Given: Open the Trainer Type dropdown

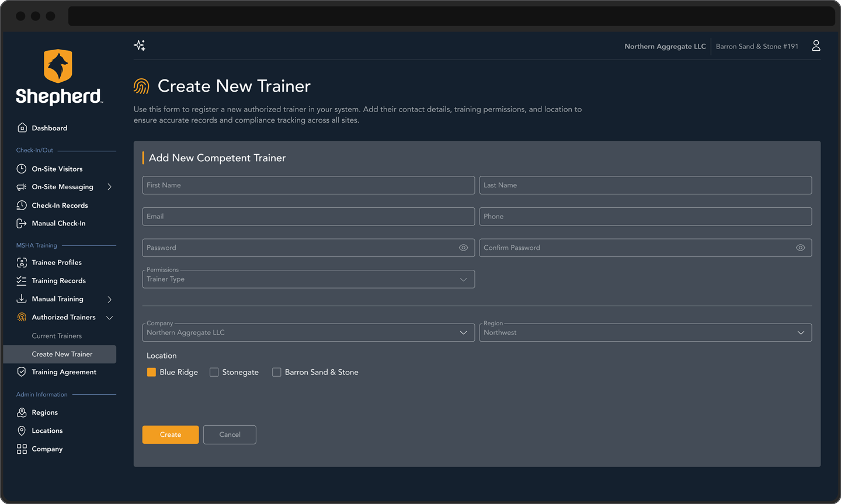Looking at the screenshot, I should point(308,279).
